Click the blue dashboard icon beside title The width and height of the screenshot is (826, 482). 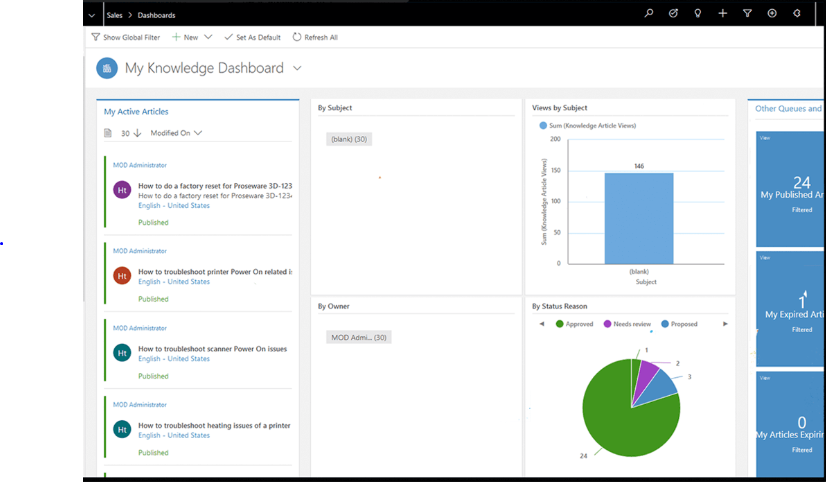coord(107,68)
